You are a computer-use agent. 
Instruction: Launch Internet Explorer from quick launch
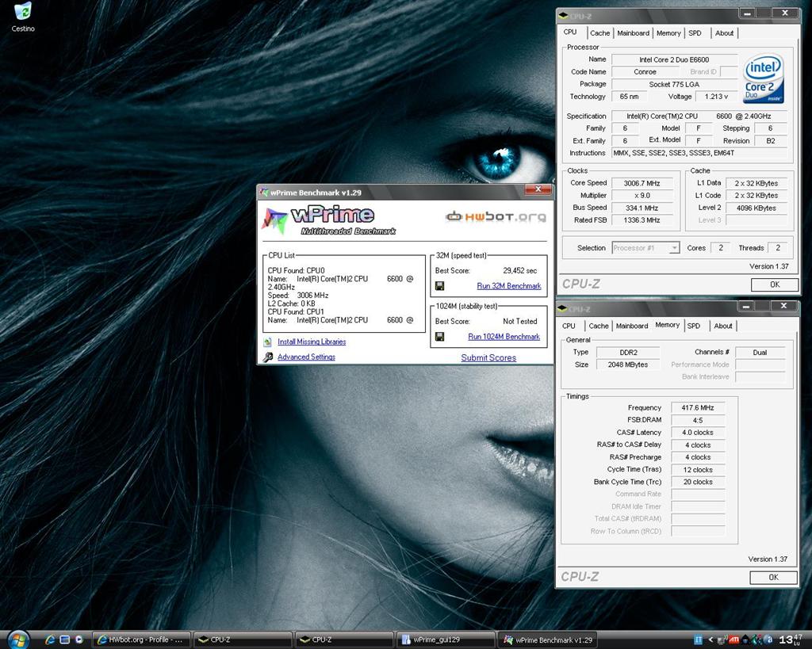click(x=50, y=639)
